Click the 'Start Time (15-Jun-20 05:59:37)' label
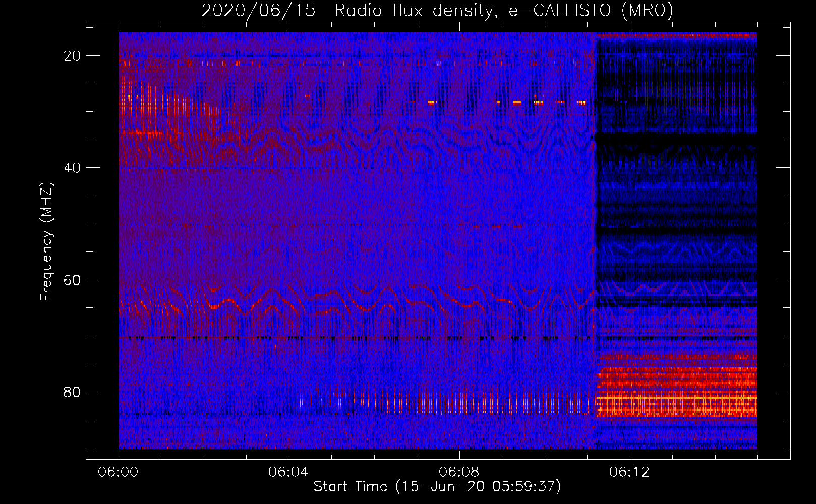This screenshot has height=504, width=816. pos(437,487)
